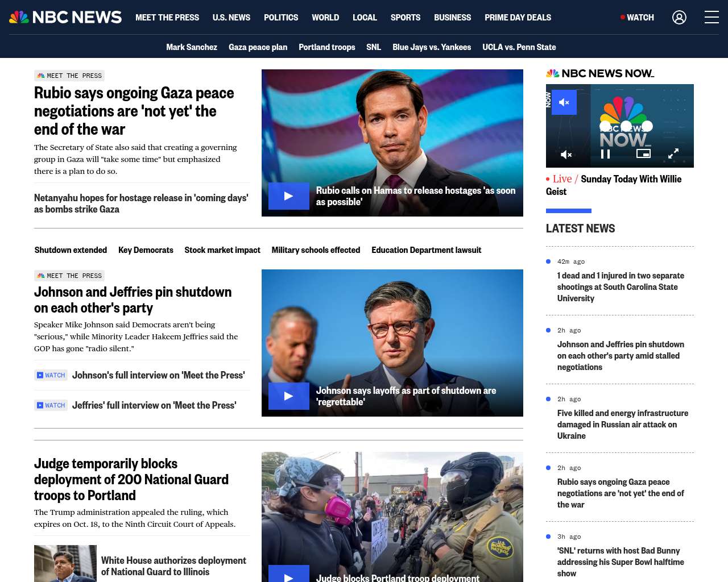Read the Rubio Gaza peace negotiations headline
Viewport: 728px width, 582px height.
[x=134, y=111]
